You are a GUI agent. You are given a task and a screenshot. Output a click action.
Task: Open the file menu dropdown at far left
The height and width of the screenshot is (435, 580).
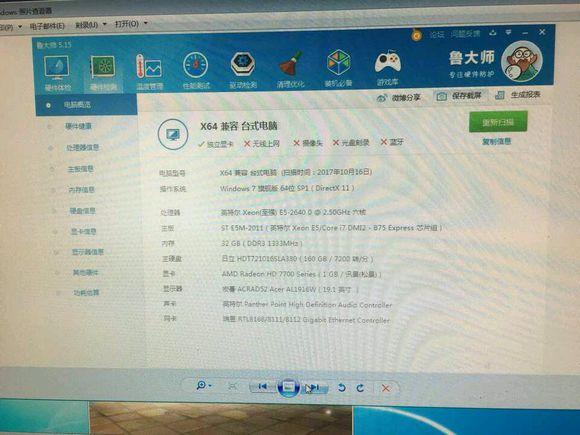point(10,27)
